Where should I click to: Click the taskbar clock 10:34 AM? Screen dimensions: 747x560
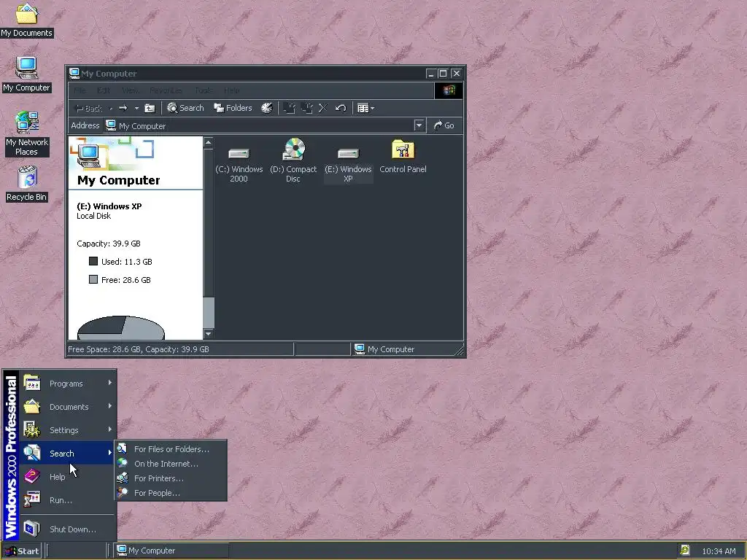pyautogui.click(x=719, y=551)
